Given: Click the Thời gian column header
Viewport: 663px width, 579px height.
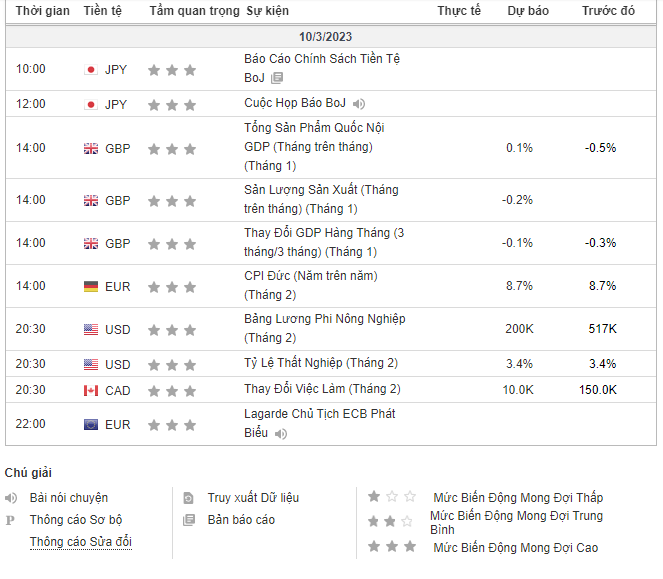Looking at the screenshot, I should pyautogui.click(x=43, y=11).
